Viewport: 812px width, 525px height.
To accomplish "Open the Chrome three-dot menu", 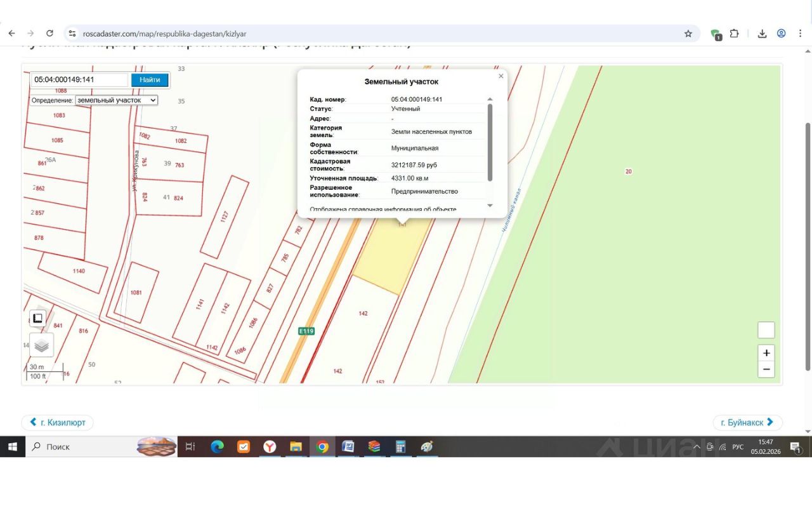I will point(801,34).
